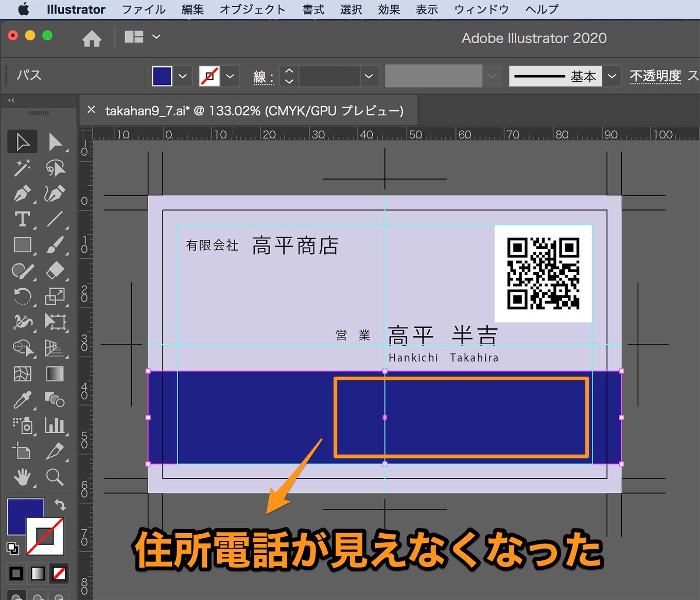Pick the Mesh tool

(23, 374)
